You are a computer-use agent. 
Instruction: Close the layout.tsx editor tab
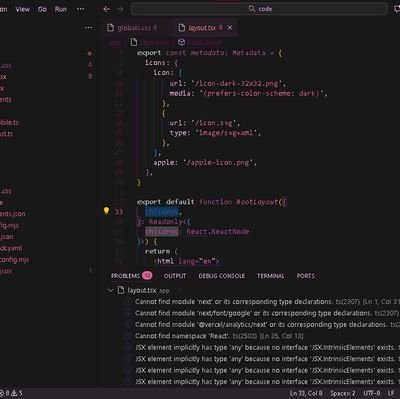click(230, 28)
